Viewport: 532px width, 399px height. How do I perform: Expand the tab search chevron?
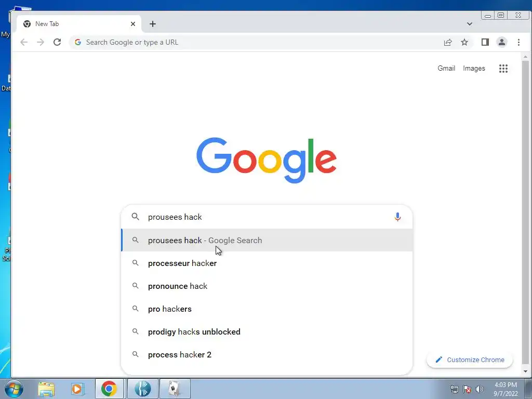(470, 24)
